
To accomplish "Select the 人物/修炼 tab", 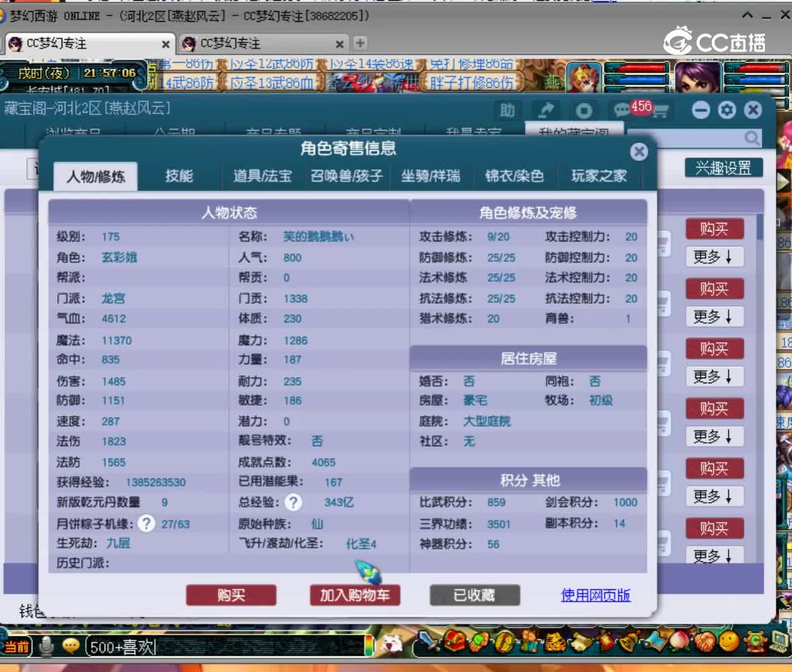I will tap(96, 177).
